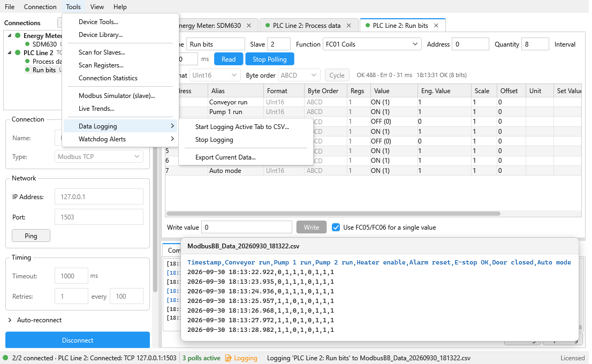Open the Help menu
Image resolution: width=592 pixels, height=364 pixels.
[x=120, y=7]
